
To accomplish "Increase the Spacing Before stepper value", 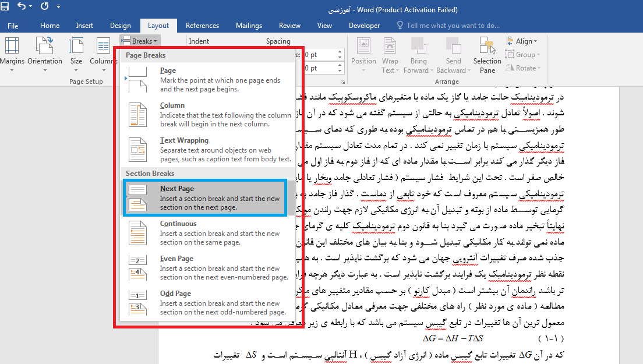I will (x=340, y=52).
